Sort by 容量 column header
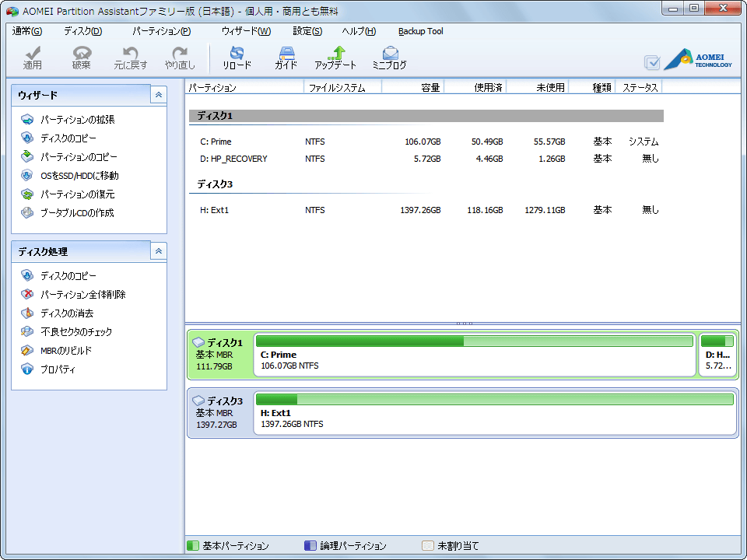Image resolution: width=747 pixels, height=560 pixels. pos(413,87)
